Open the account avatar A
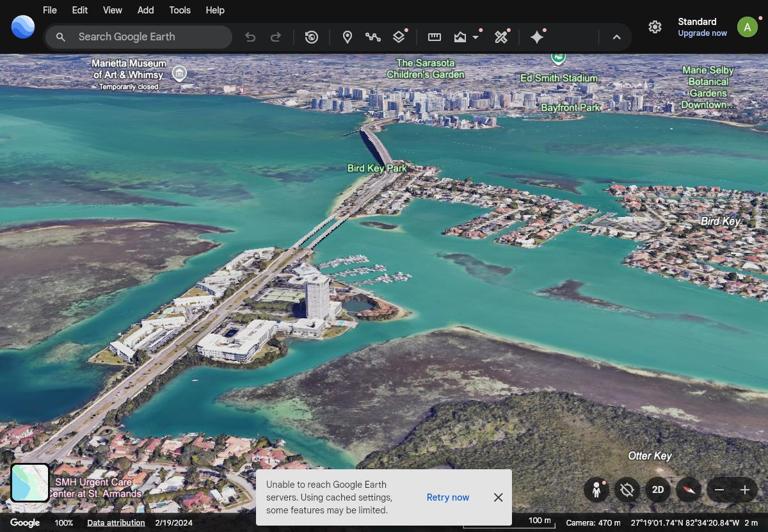This screenshot has height=532, width=768. click(748, 27)
